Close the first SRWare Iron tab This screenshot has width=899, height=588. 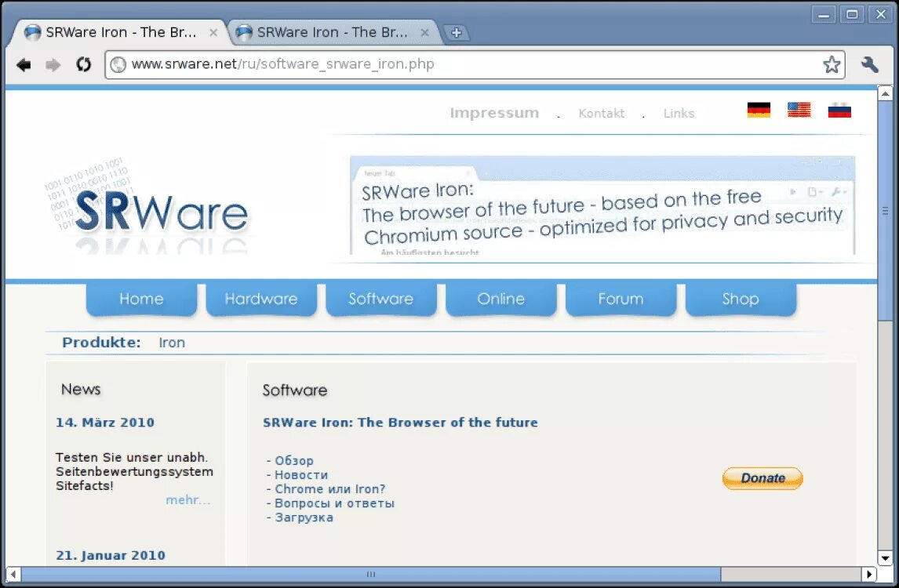coord(213,33)
